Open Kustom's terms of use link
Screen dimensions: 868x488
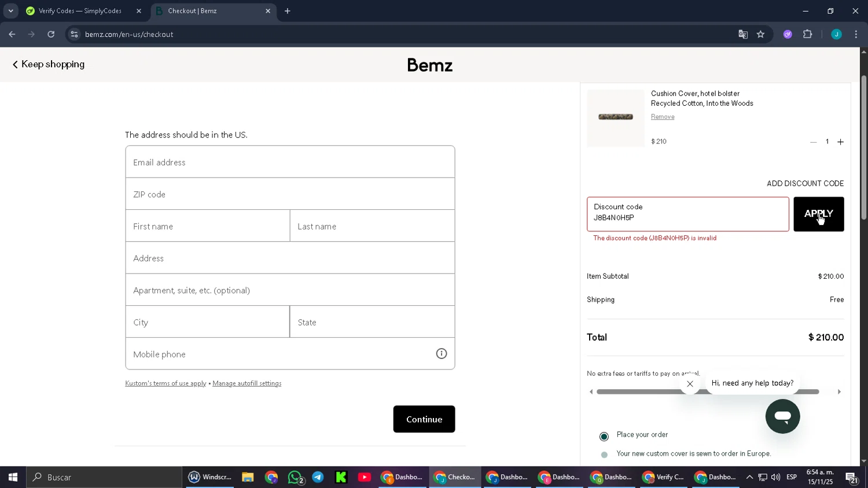[x=165, y=383]
